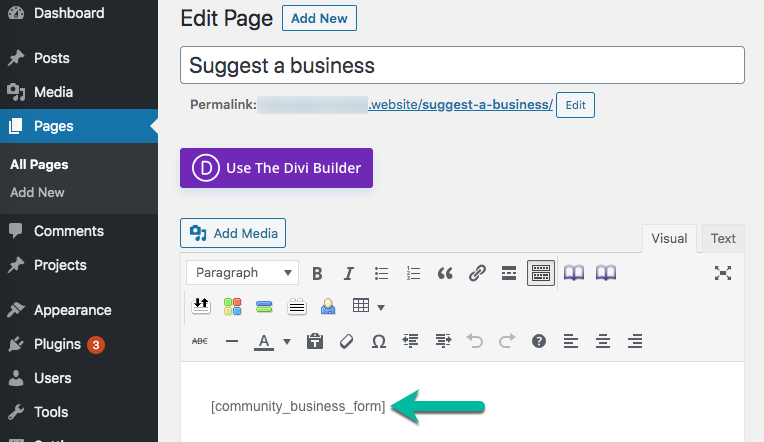Click the first open-book shortcode icon

pos(574,273)
